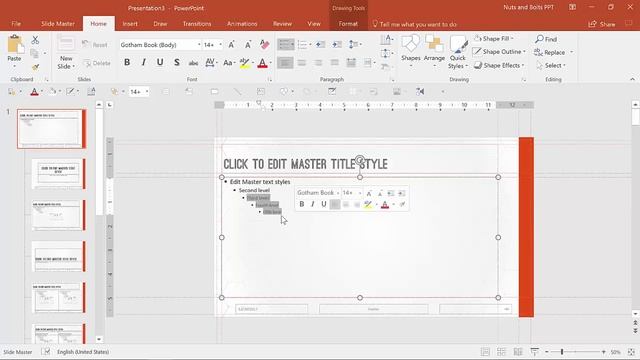
Task: Increase list level in the Paragraph group
Action: pos(336,44)
